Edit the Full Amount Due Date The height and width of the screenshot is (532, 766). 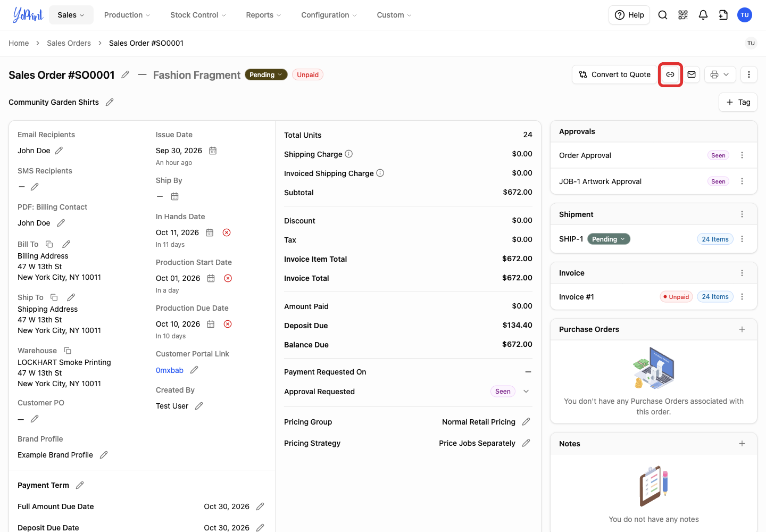click(x=260, y=506)
